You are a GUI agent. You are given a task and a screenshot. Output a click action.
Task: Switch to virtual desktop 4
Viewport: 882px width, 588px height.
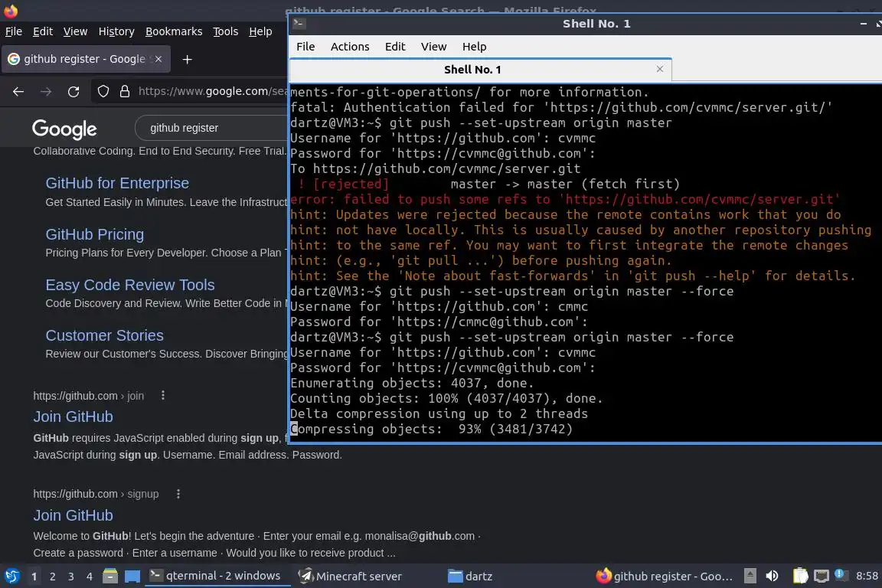(90, 577)
